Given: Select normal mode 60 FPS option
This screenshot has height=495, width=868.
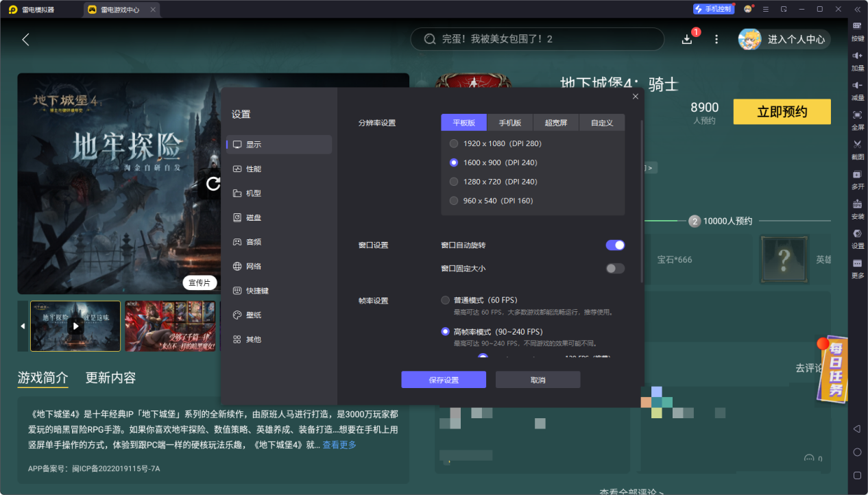Looking at the screenshot, I should coord(479,300).
